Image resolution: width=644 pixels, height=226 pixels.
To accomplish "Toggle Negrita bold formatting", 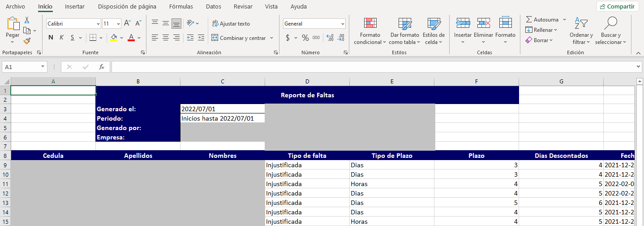I will tap(51, 38).
